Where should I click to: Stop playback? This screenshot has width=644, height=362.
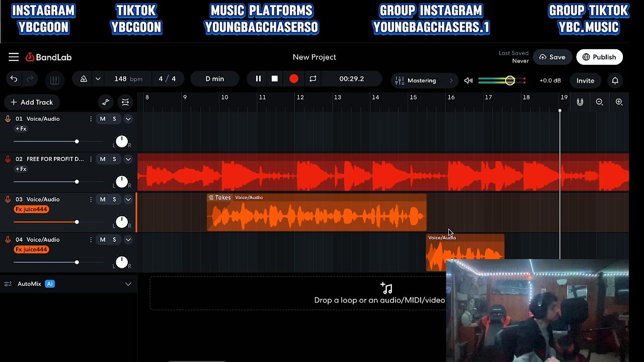click(275, 79)
